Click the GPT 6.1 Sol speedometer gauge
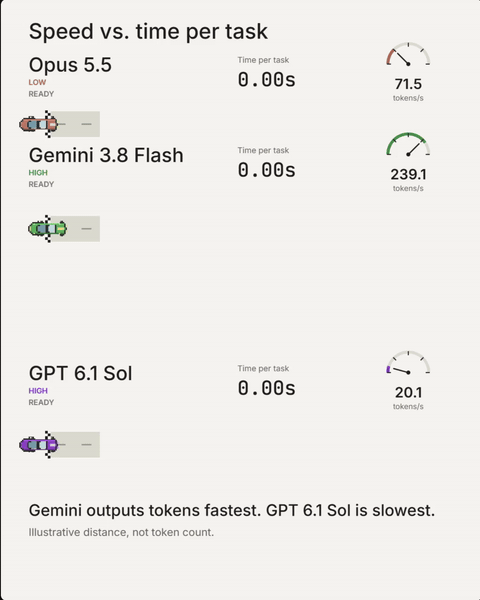 408,363
